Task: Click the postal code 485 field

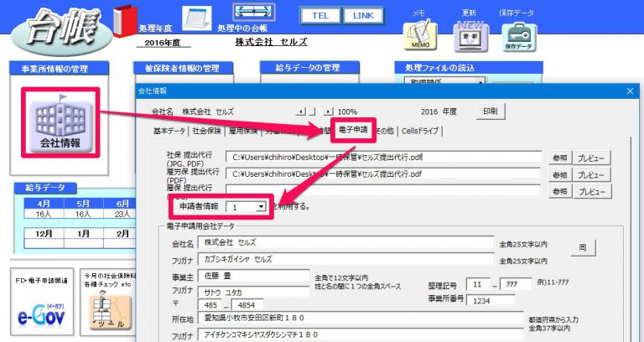Action: (x=210, y=305)
